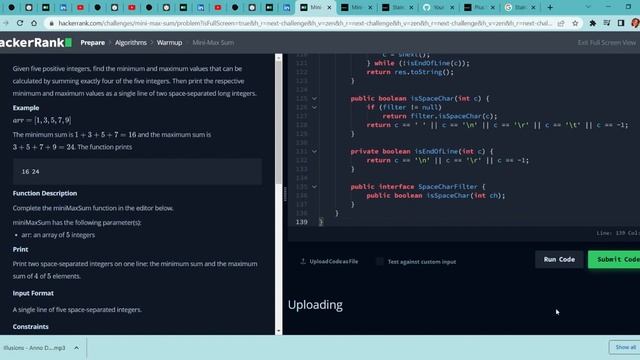This screenshot has width=640, height=360.
Task: Click the problem panel scroll-up arrow
Action: (278, 58)
